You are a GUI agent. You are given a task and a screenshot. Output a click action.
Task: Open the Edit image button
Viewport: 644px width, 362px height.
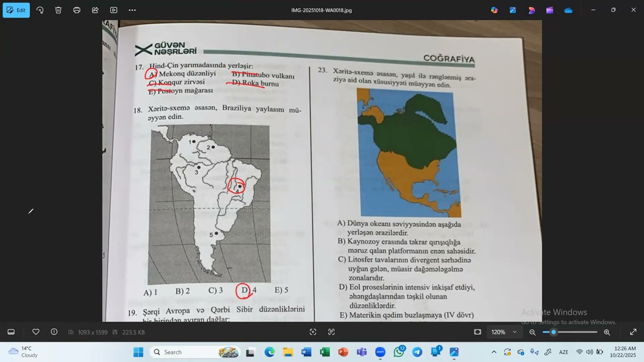click(x=16, y=10)
